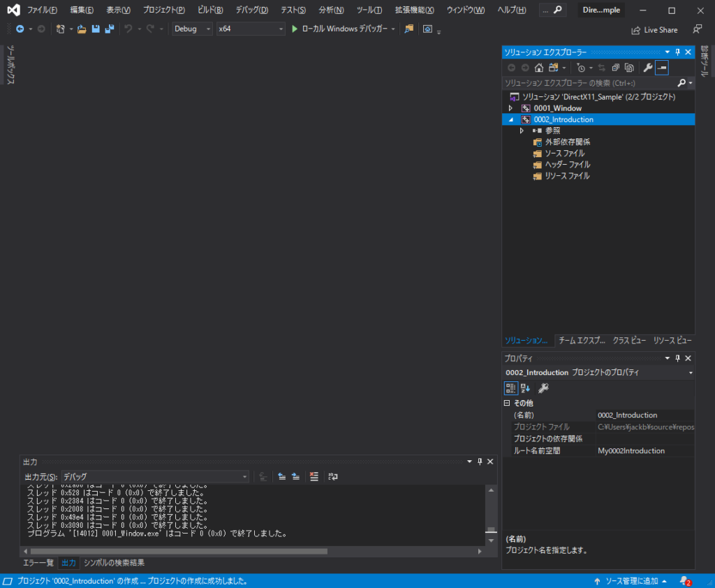Toggle word wrap in the Output window
The height and width of the screenshot is (588, 715).
pyautogui.click(x=332, y=476)
